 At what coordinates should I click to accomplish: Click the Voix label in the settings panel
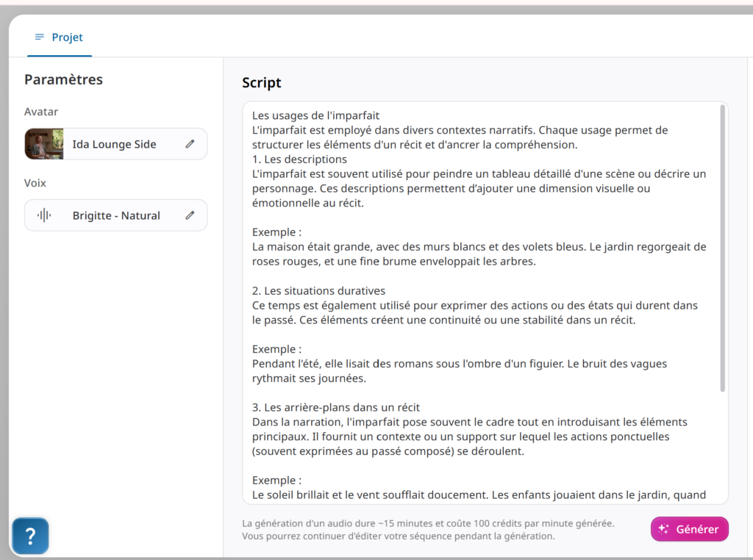pyautogui.click(x=35, y=183)
